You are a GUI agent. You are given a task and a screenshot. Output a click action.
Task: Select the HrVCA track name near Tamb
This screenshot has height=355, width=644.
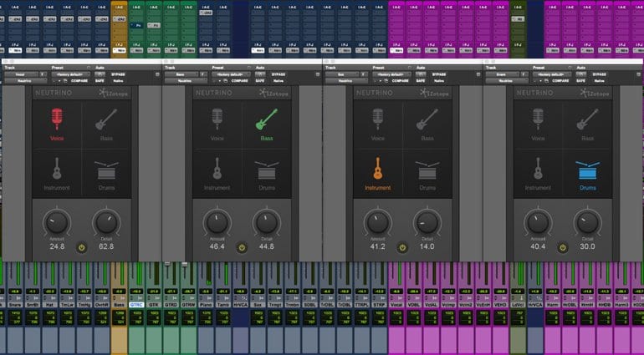[x=240, y=305]
